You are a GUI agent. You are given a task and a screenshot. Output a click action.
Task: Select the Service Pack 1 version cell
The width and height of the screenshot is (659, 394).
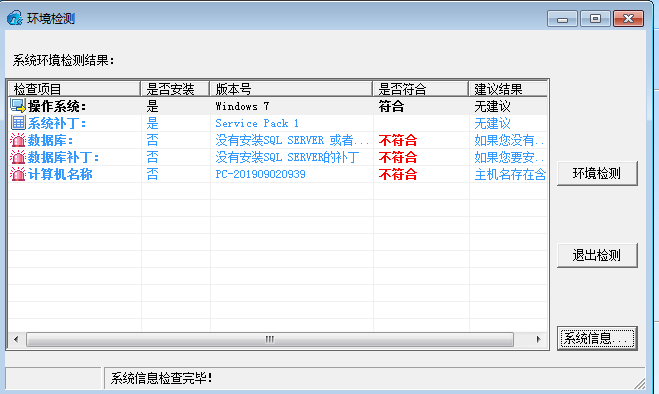pyautogui.click(x=257, y=123)
